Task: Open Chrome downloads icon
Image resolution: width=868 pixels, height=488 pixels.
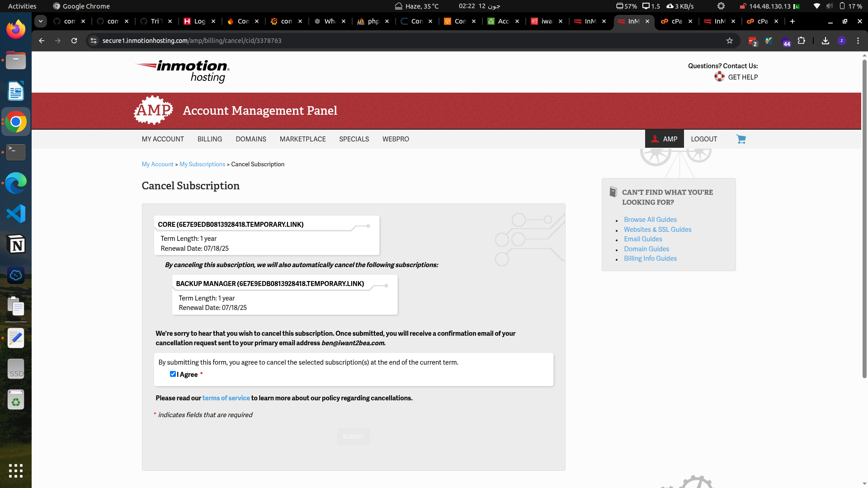Action: tap(825, 41)
